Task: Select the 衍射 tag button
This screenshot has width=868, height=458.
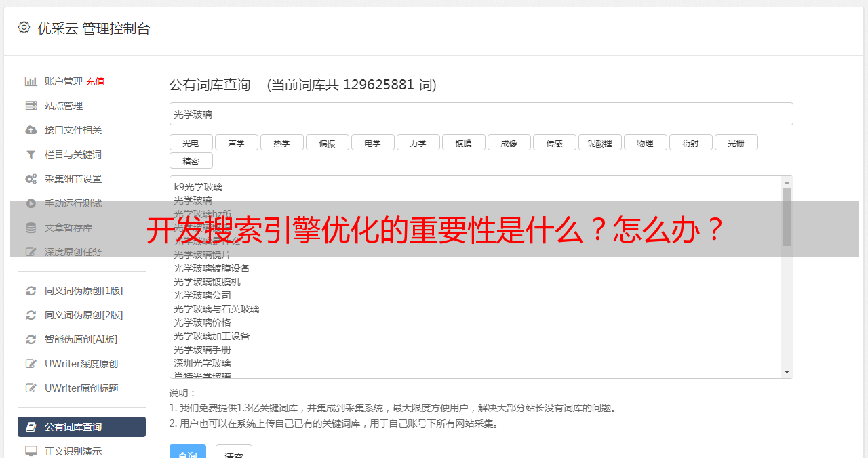Action: (x=691, y=142)
